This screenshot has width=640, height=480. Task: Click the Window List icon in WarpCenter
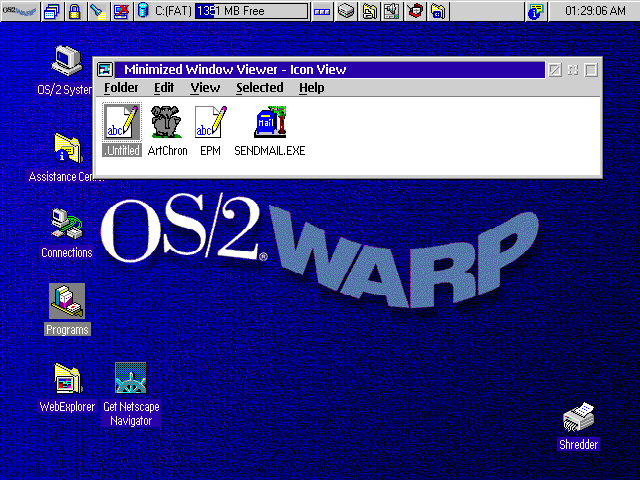pos(52,11)
